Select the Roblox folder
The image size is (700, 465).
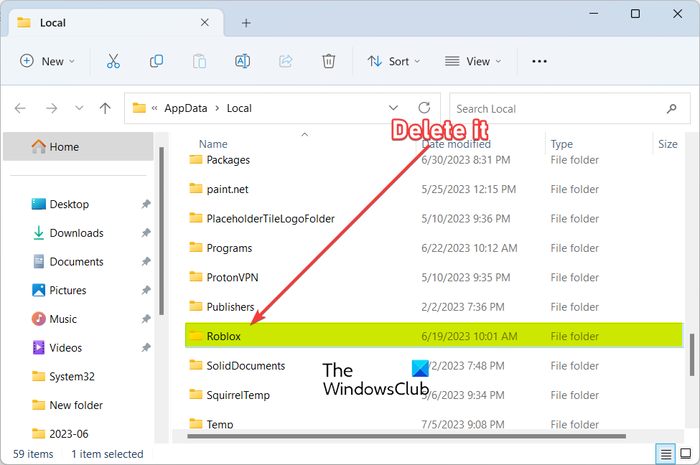224,336
